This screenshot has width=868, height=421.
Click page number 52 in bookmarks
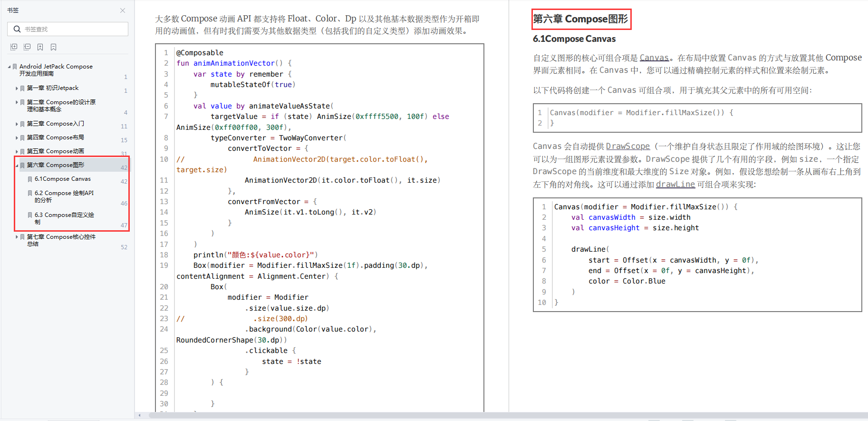click(x=124, y=247)
